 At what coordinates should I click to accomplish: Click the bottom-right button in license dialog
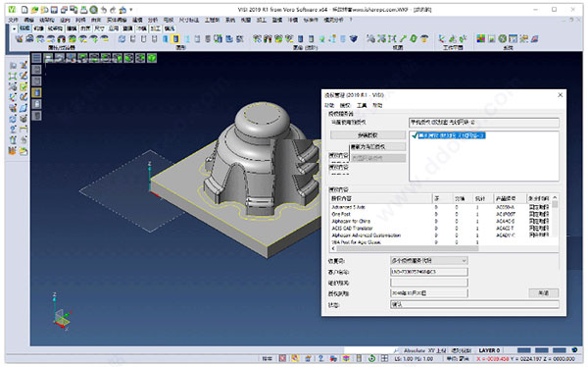tap(544, 292)
